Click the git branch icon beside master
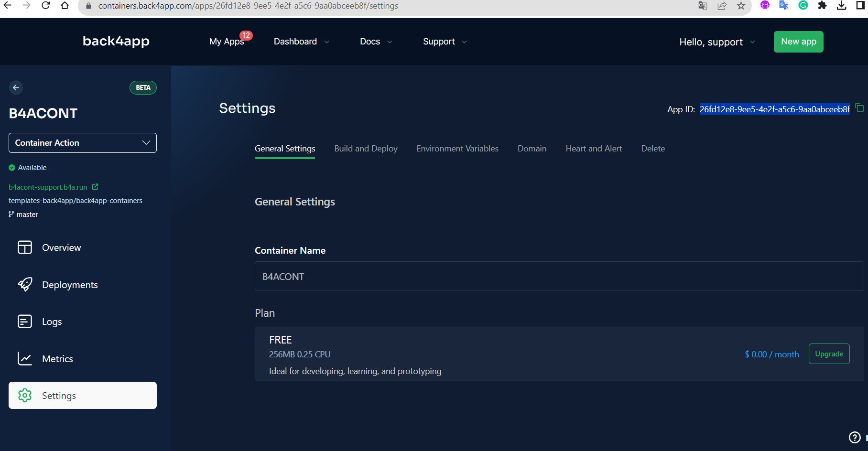 (x=11, y=215)
